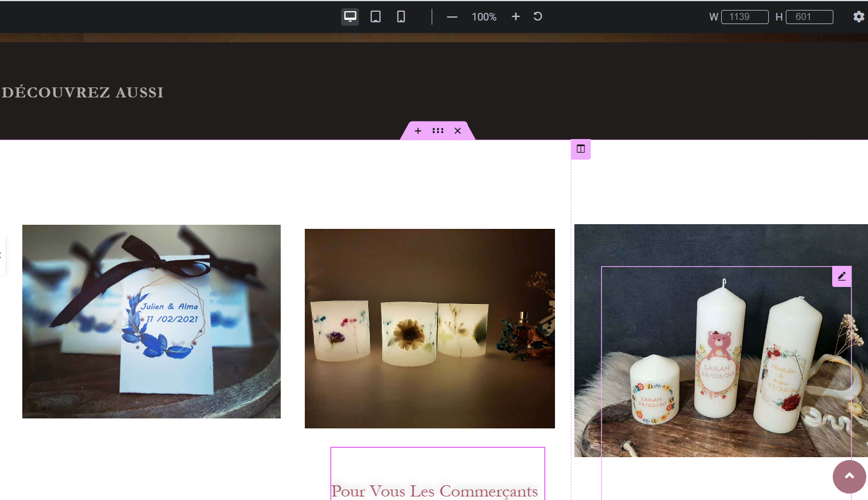
Task: Zoom in with the plus button
Action: pyautogui.click(x=516, y=16)
